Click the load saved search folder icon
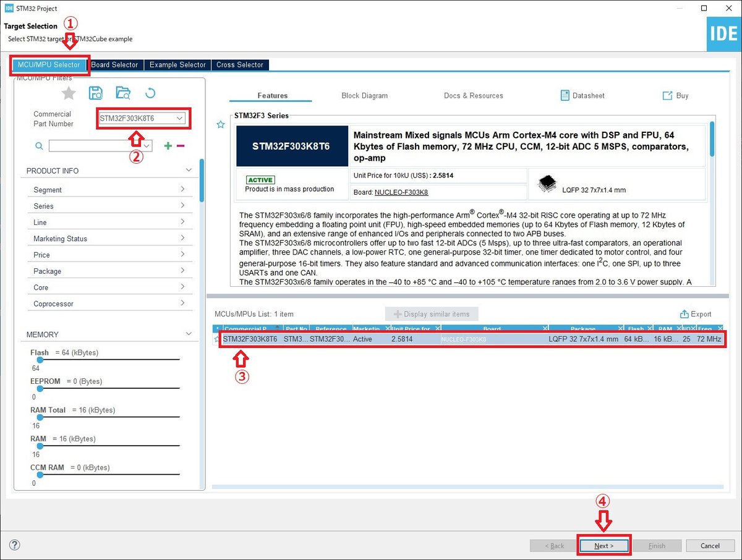The width and height of the screenshot is (742, 560). point(123,93)
